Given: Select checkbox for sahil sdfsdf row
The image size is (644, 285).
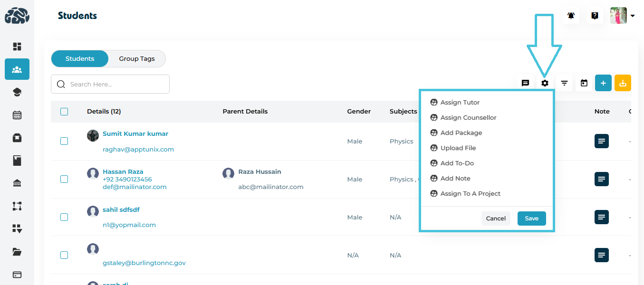Looking at the screenshot, I should 64,217.
